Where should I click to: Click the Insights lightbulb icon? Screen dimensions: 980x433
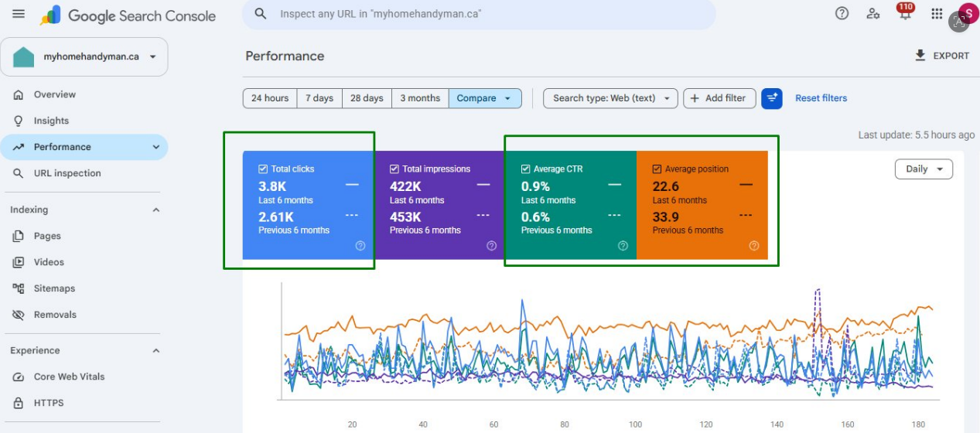pyautogui.click(x=19, y=121)
